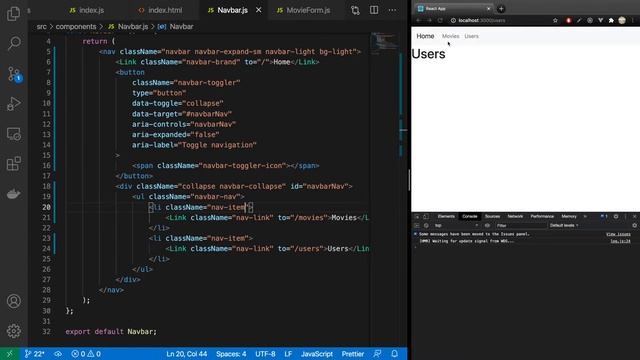Open errors and warnings problems indicator

point(86,354)
